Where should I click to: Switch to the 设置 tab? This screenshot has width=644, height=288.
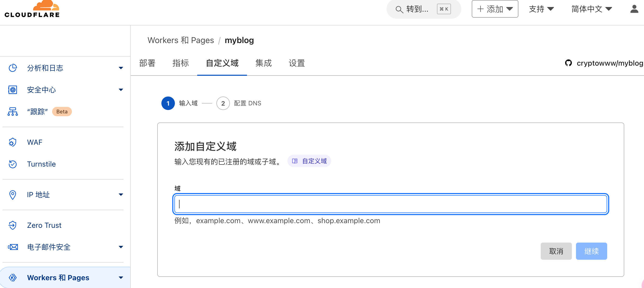coord(297,63)
